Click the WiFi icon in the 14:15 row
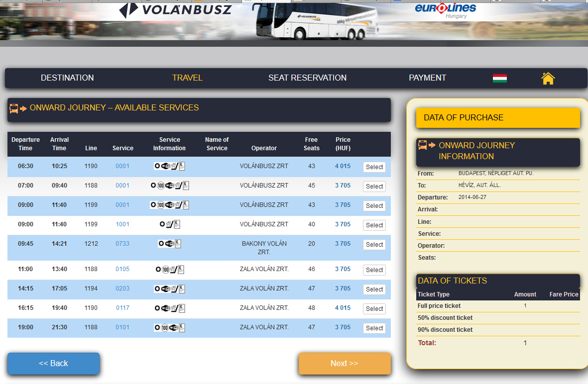The height and width of the screenshot is (384, 588). 166,289
